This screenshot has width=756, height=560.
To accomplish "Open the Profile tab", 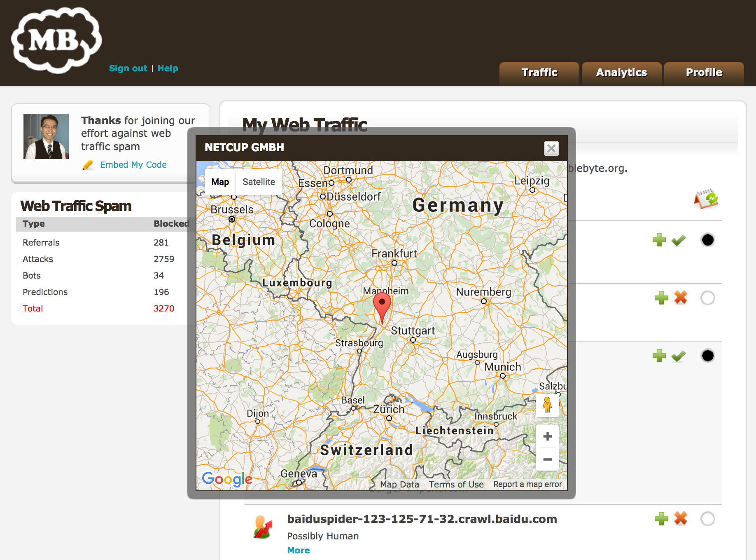I will pyautogui.click(x=704, y=73).
